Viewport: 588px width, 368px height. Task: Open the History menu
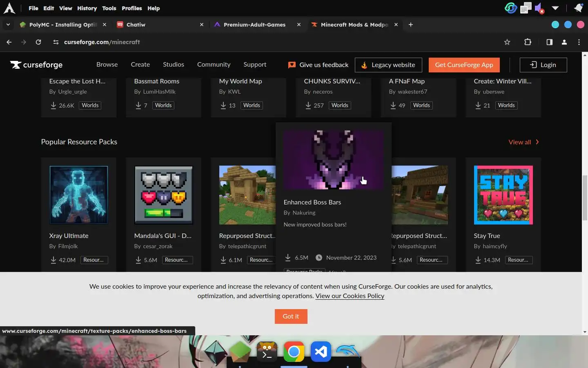(x=87, y=8)
